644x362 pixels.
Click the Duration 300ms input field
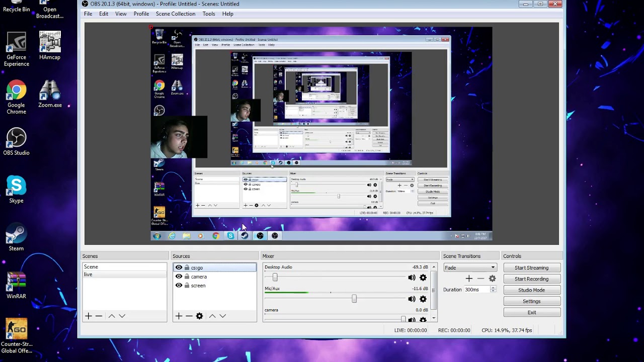(476, 290)
